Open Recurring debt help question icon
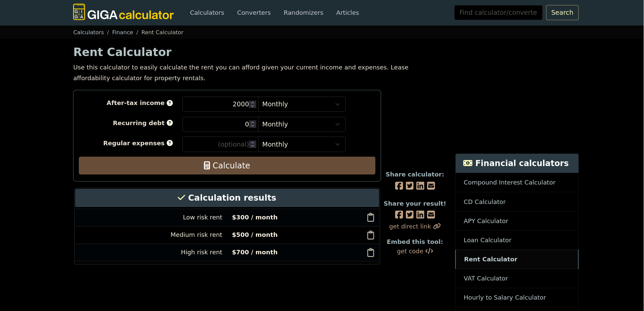Image resolution: width=644 pixels, height=311 pixels. pyautogui.click(x=170, y=123)
